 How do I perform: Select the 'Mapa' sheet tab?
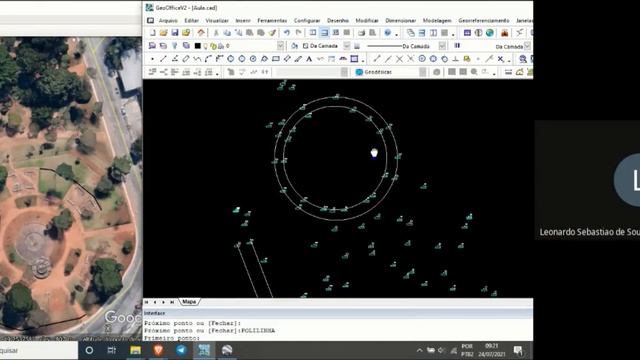(189, 302)
